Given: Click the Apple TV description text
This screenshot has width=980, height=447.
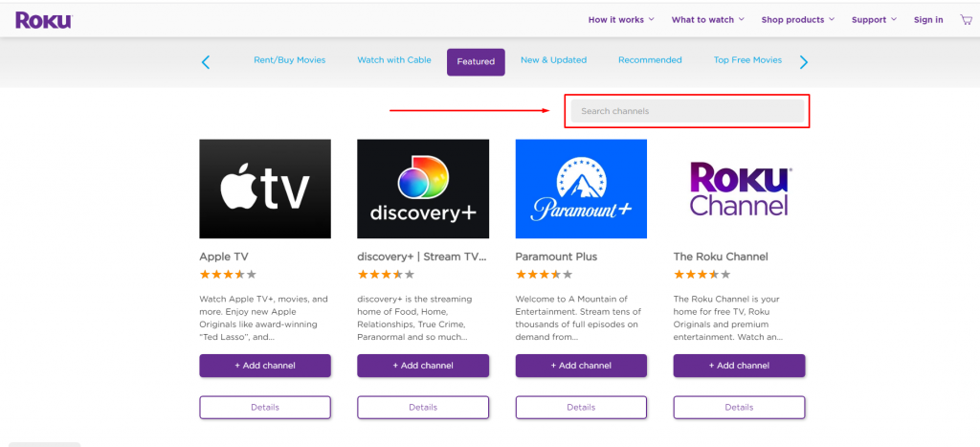Looking at the screenshot, I should coord(264,318).
